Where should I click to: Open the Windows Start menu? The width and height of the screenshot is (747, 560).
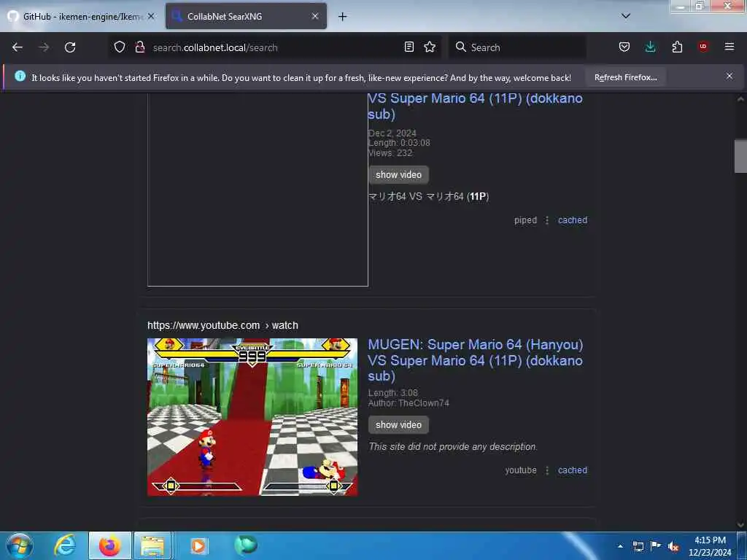point(19,545)
